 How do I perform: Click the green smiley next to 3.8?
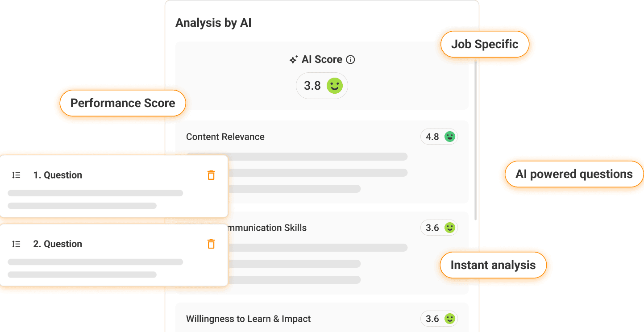click(x=334, y=86)
